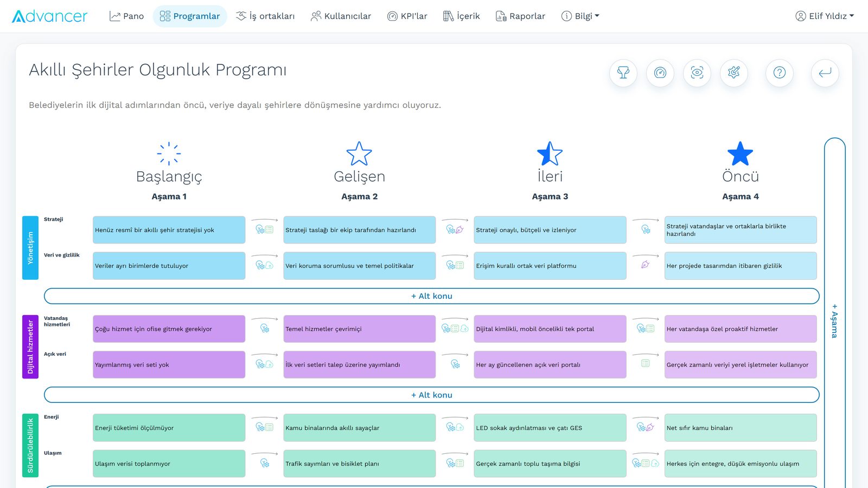Open the Raporlar section

click(520, 16)
